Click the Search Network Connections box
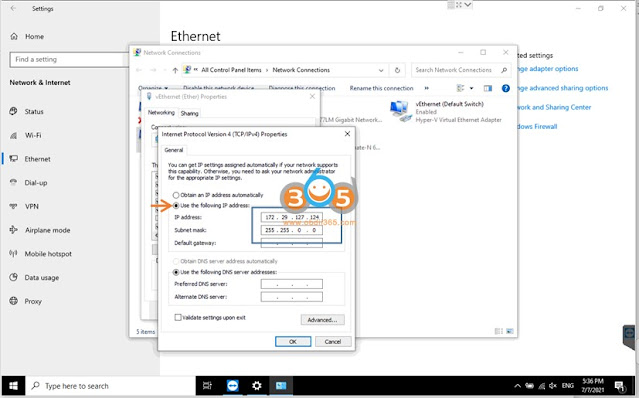The width and height of the screenshot is (639, 398). pyautogui.click(x=461, y=70)
